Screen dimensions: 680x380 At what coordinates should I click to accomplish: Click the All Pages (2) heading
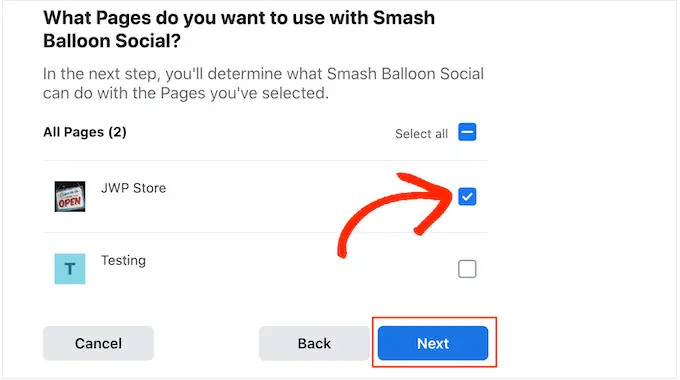(x=85, y=132)
